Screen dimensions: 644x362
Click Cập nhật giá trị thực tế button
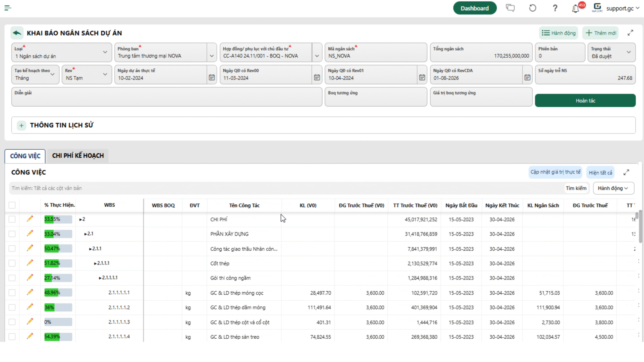click(555, 172)
